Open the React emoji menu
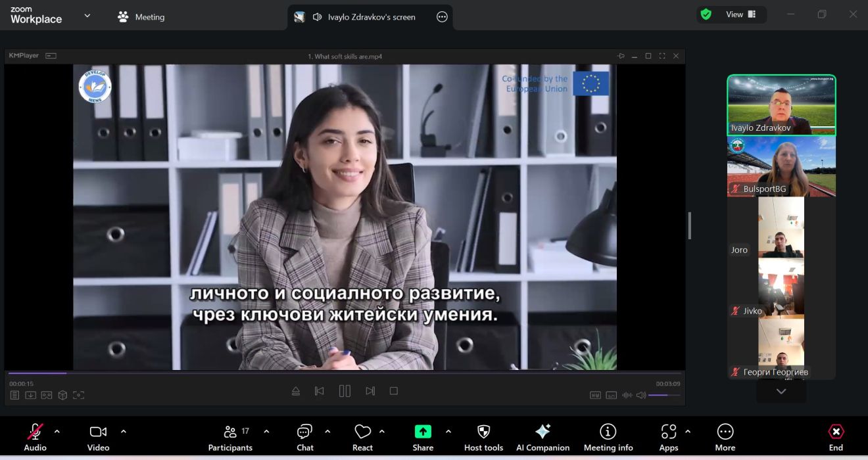 click(x=362, y=437)
